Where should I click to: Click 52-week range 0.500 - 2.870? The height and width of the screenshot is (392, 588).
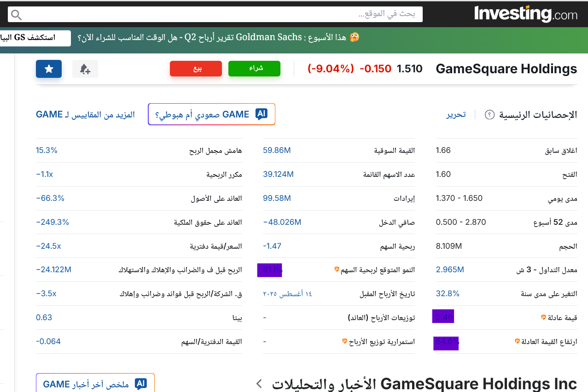pyautogui.click(x=461, y=222)
